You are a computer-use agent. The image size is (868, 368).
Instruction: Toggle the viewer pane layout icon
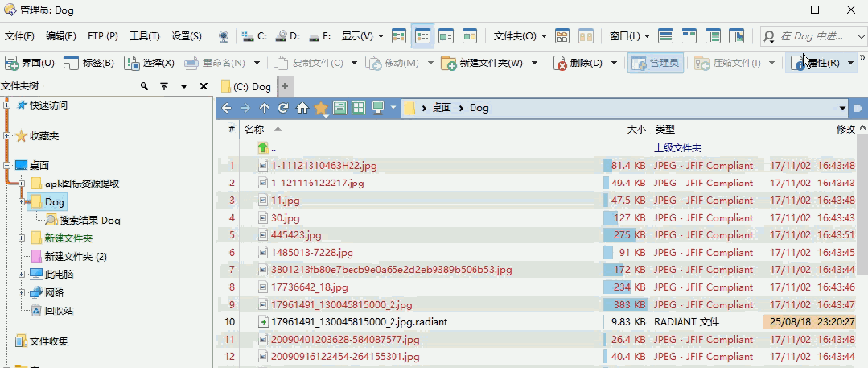point(736,36)
